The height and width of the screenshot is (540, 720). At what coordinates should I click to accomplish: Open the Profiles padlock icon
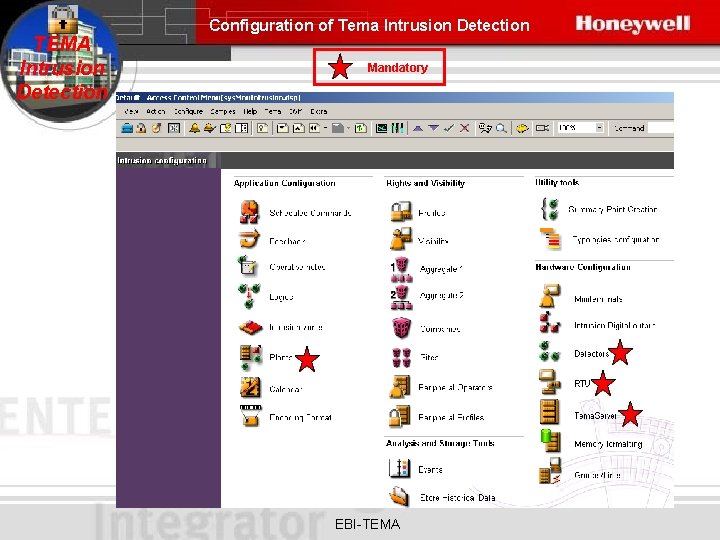400,212
